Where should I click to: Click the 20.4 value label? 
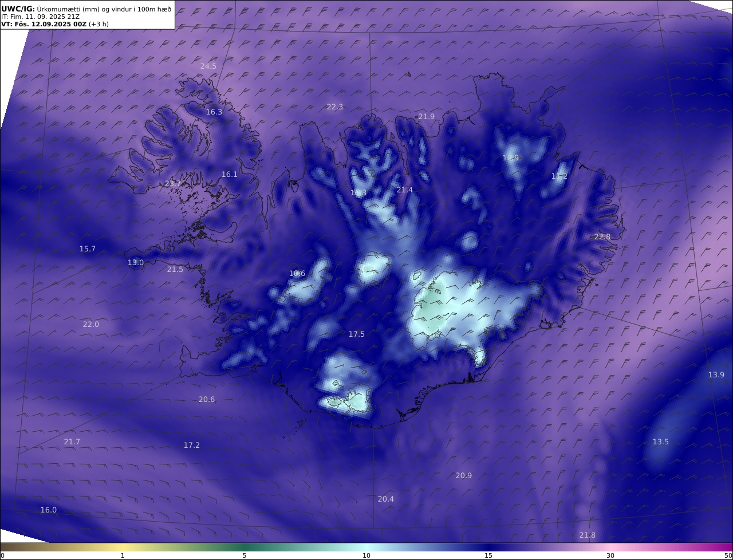385,499
